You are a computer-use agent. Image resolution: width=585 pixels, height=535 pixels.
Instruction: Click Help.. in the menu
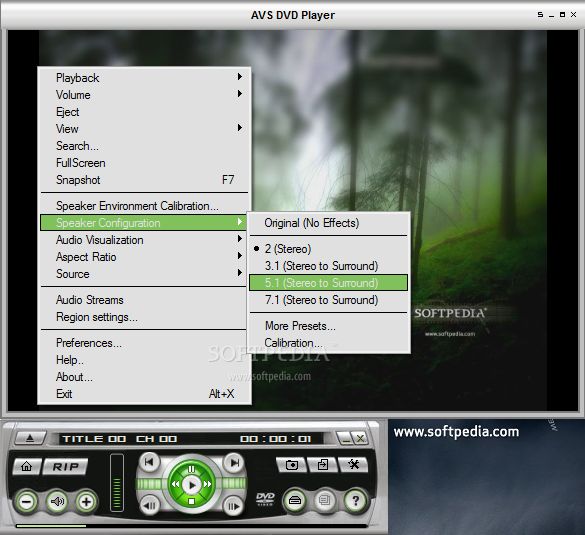(x=144, y=360)
